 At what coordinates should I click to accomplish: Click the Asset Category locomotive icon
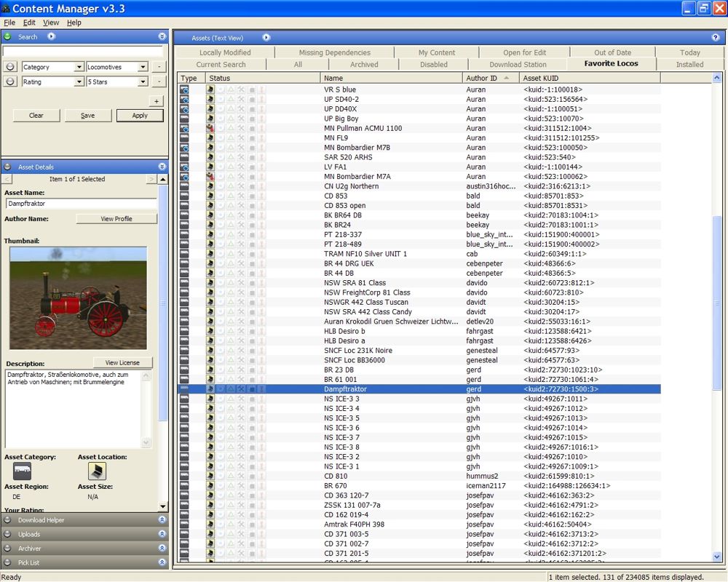pos(22,471)
